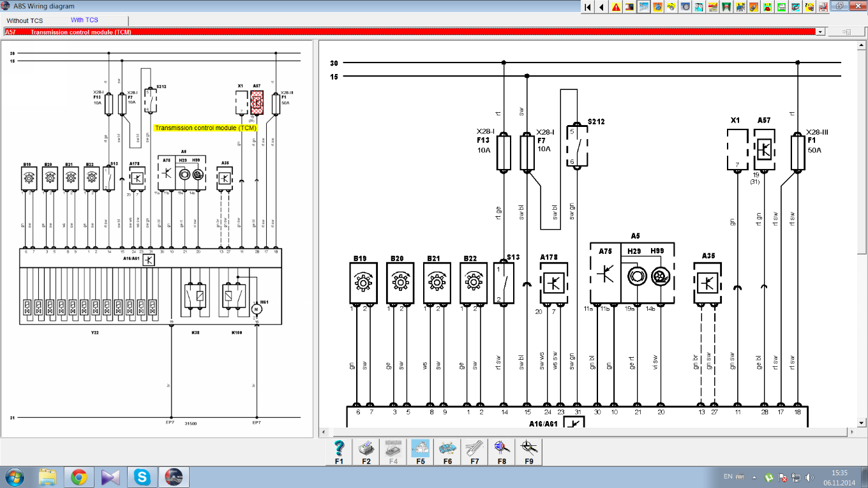Viewport: 868px width, 488px height.
Task: Open Google Chrome from the taskbar
Action: [x=79, y=477]
